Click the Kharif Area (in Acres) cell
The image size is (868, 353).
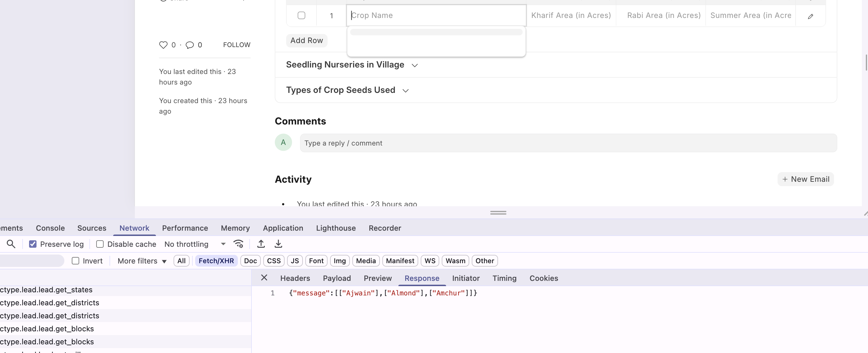[571, 15]
